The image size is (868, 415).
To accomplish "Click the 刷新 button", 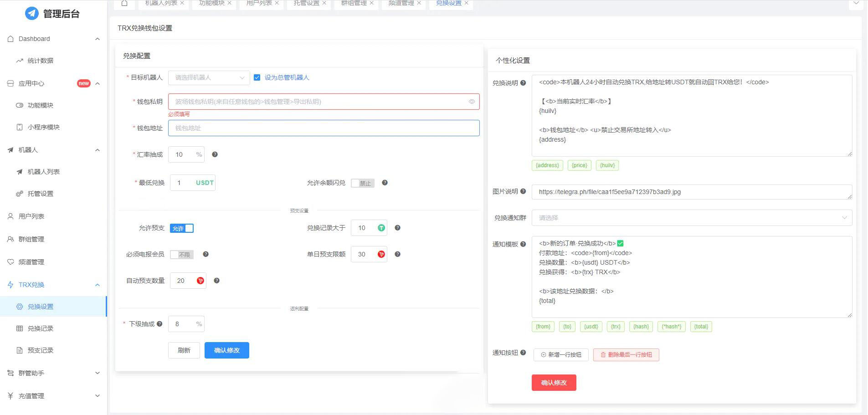I will point(184,350).
